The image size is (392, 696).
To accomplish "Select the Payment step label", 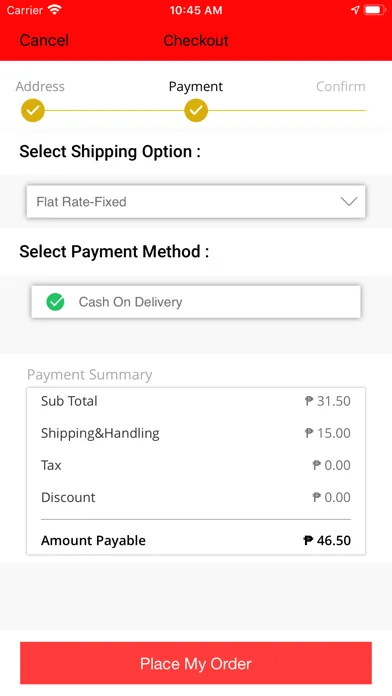I will (196, 87).
